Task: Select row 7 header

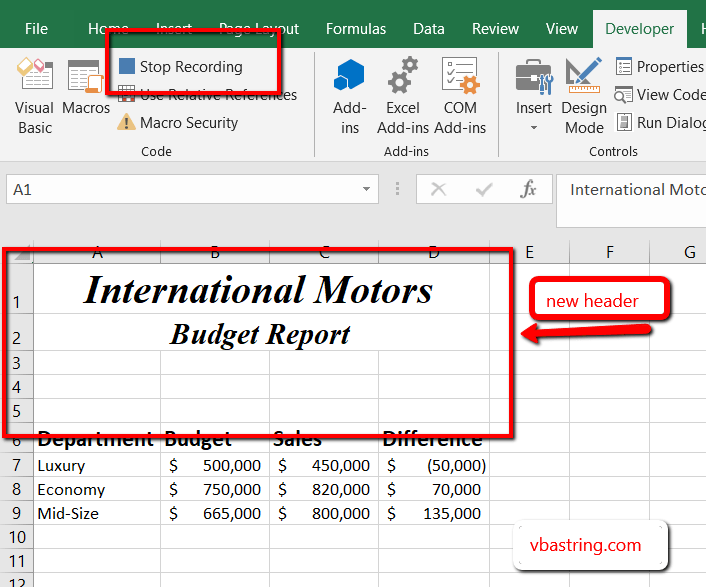Action: coord(17,465)
